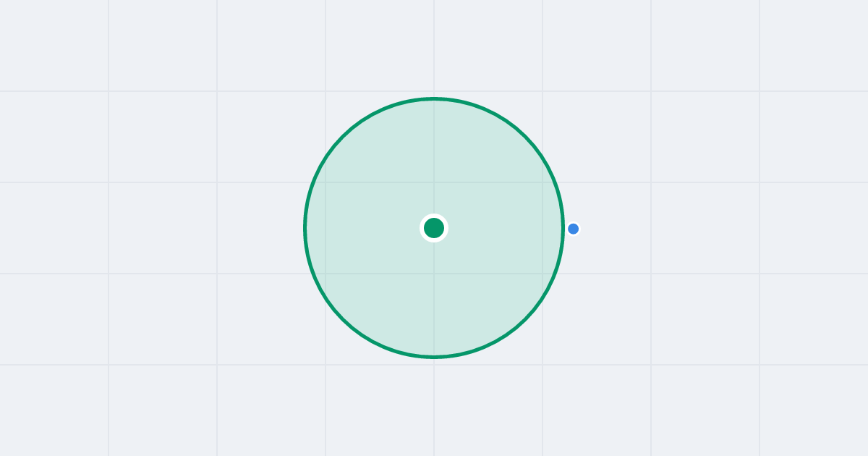Click the circle's outline at its topmost point
Viewport: 868px width, 456px height.
pos(434,98)
